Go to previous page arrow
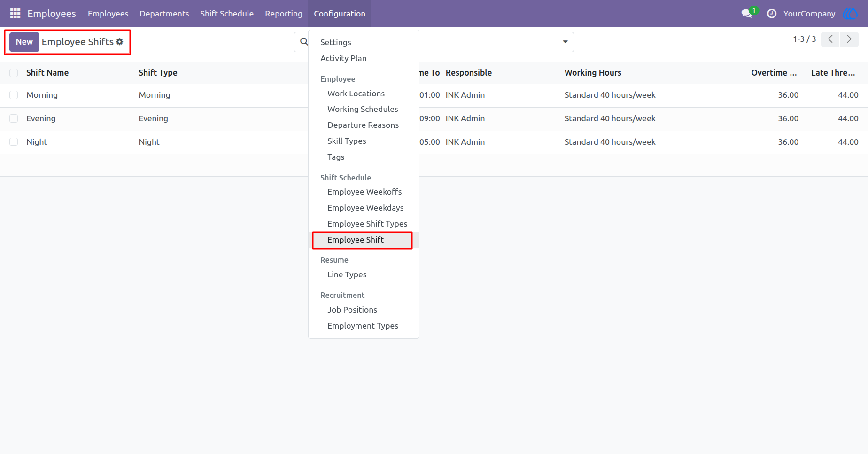Screen dimensions: 868x454 (x=830, y=39)
